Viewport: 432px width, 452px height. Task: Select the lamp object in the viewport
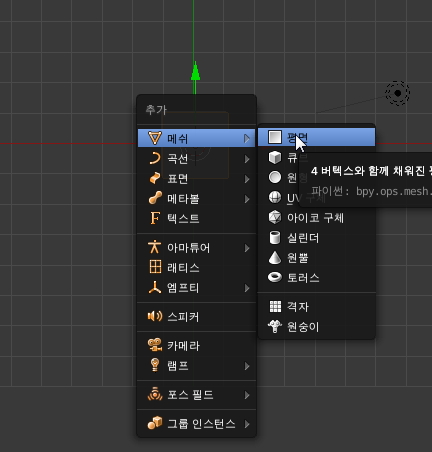[x=398, y=93]
